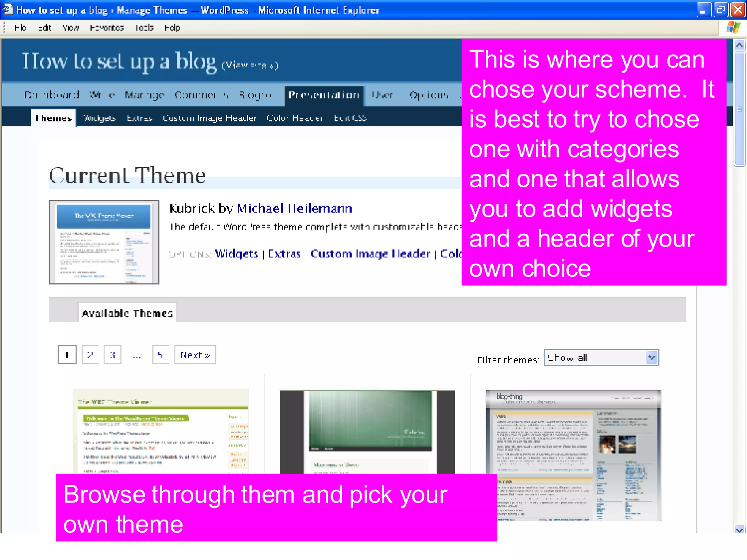Go to themes page 2
Image resolution: width=747 pixels, height=560 pixels.
[90, 355]
